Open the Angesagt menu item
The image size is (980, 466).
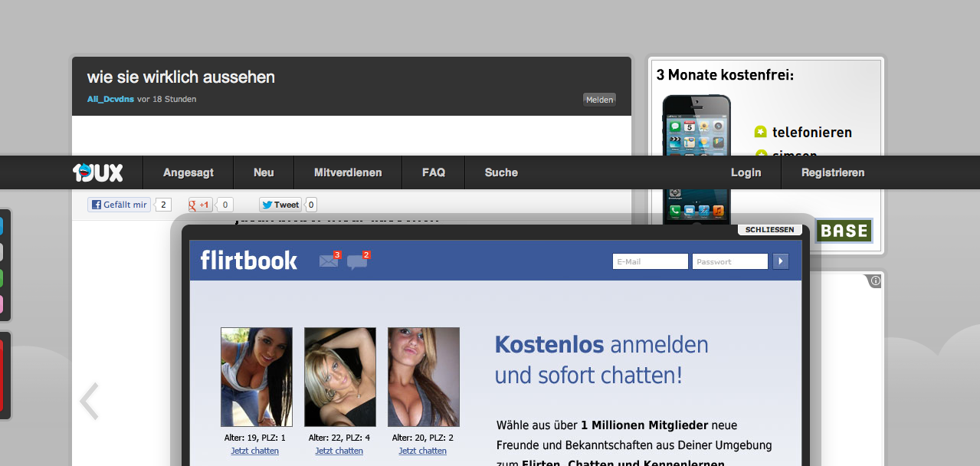[188, 172]
